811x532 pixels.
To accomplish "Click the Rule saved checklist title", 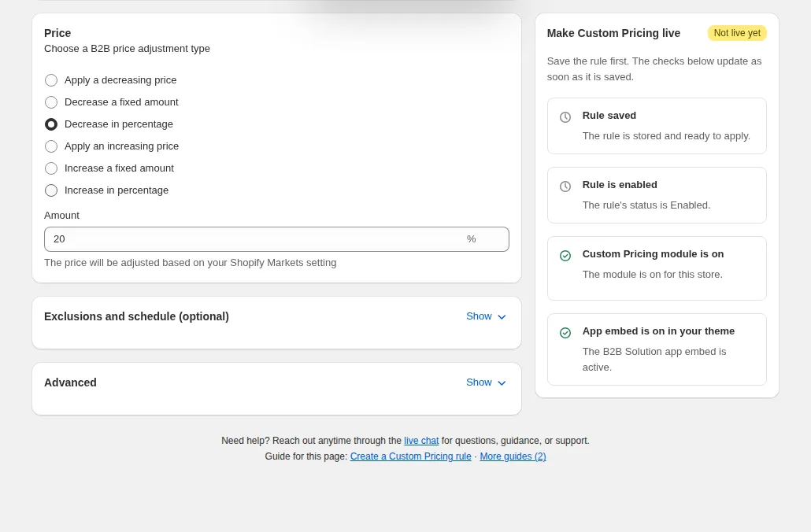I will [609, 115].
